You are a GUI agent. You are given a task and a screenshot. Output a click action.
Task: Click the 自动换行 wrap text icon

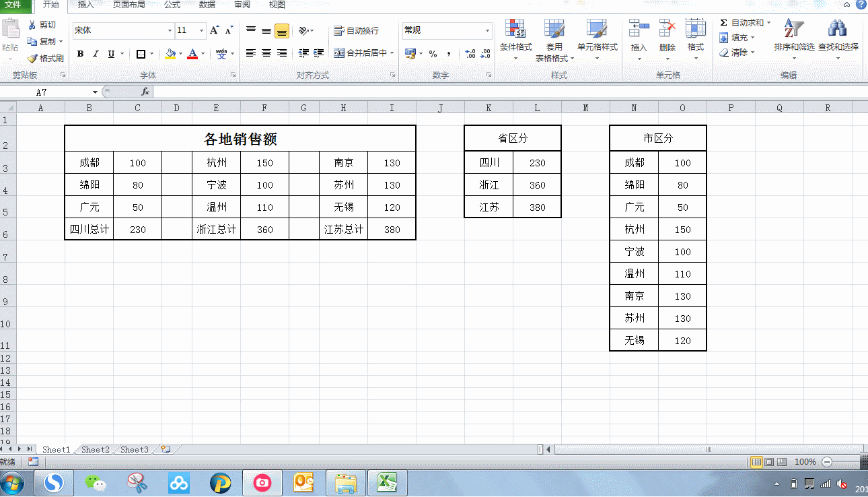pyautogui.click(x=339, y=30)
